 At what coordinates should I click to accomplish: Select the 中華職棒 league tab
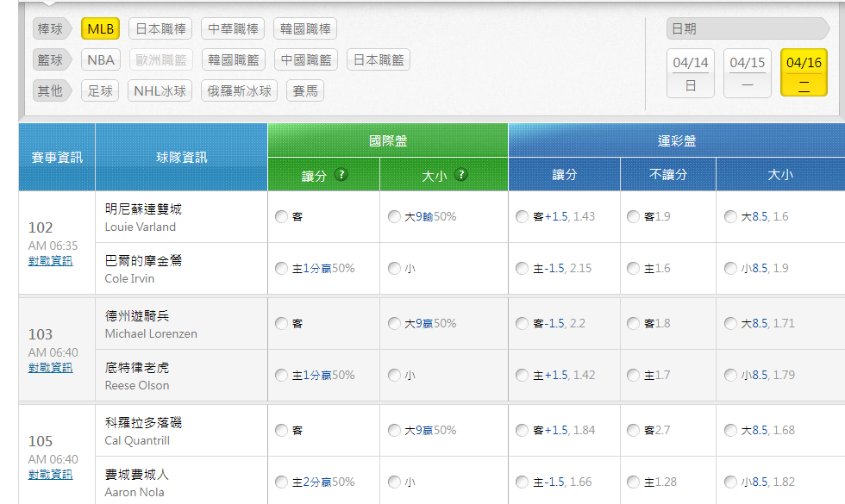click(x=233, y=28)
